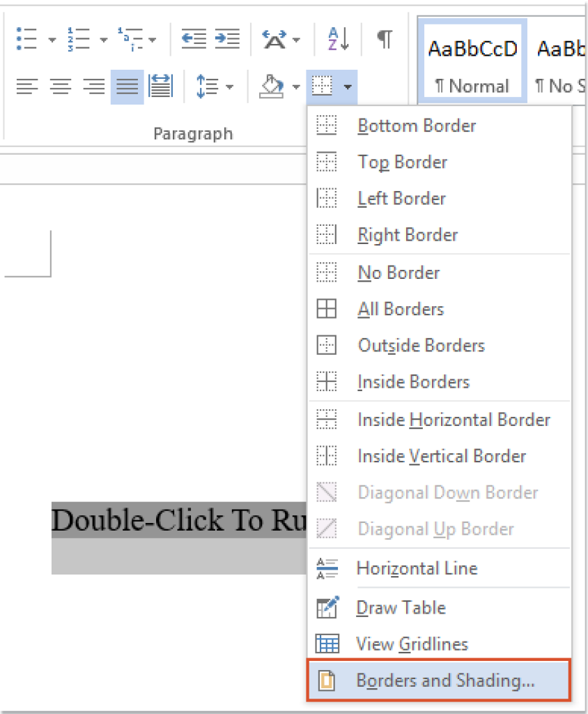Select All Borders from the menu

click(x=401, y=309)
